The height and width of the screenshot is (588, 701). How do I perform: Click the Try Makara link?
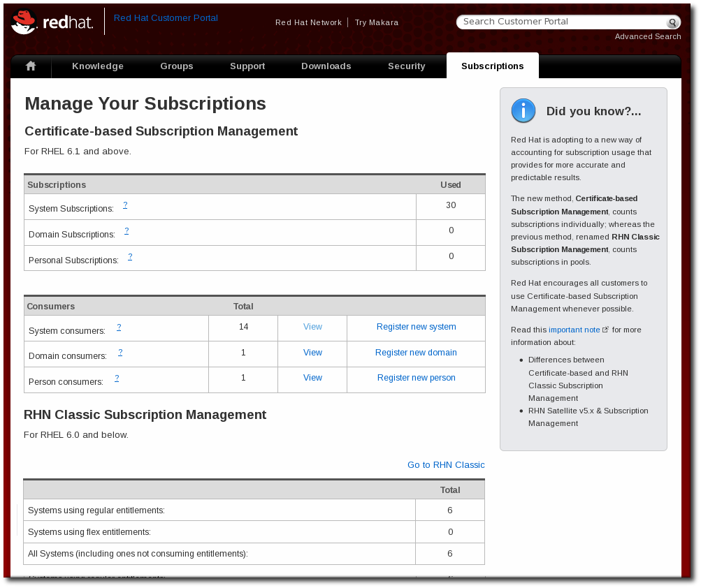click(x=377, y=22)
